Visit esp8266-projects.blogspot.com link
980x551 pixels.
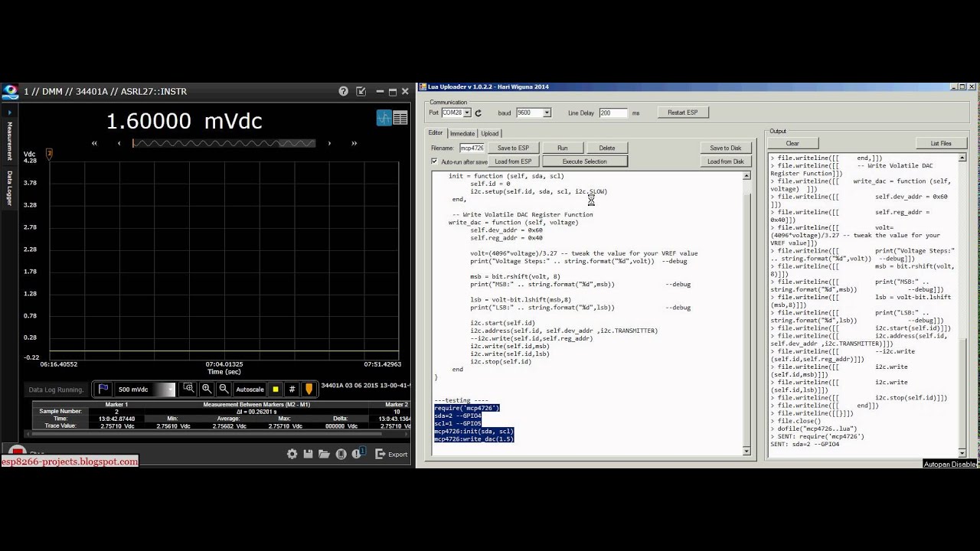pos(69,461)
